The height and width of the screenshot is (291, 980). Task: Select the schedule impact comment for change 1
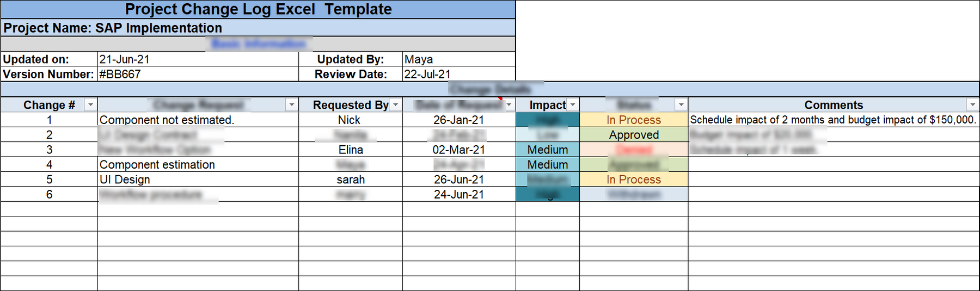832,120
